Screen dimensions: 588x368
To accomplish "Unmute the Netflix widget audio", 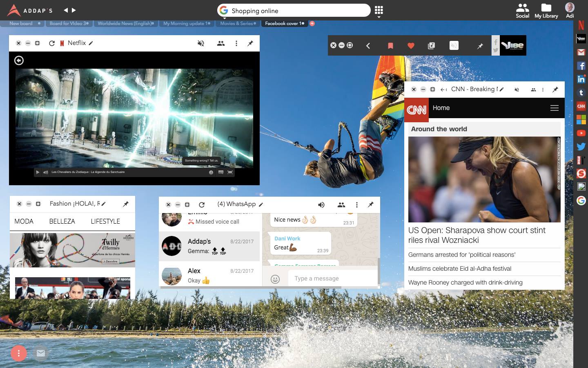I will (200, 43).
